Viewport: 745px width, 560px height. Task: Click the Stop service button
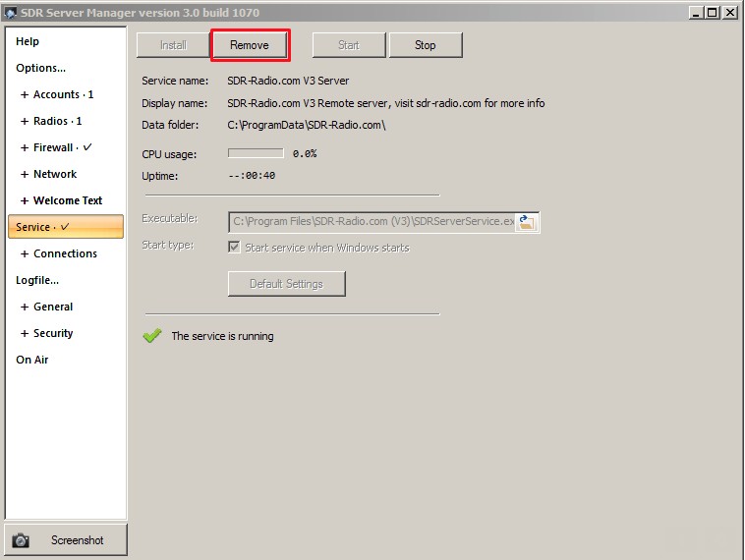pos(426,45)
